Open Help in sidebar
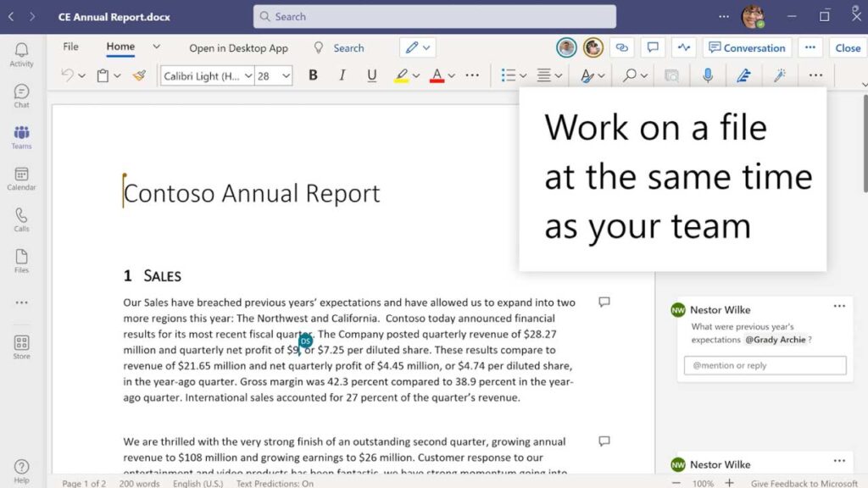The image size is (868, 488). [21, 471]
